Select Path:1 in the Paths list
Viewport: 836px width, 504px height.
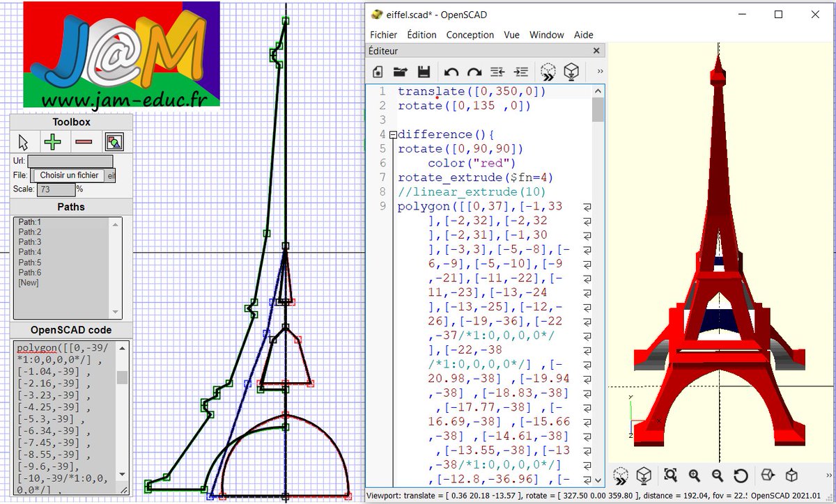tap(30, 222)
